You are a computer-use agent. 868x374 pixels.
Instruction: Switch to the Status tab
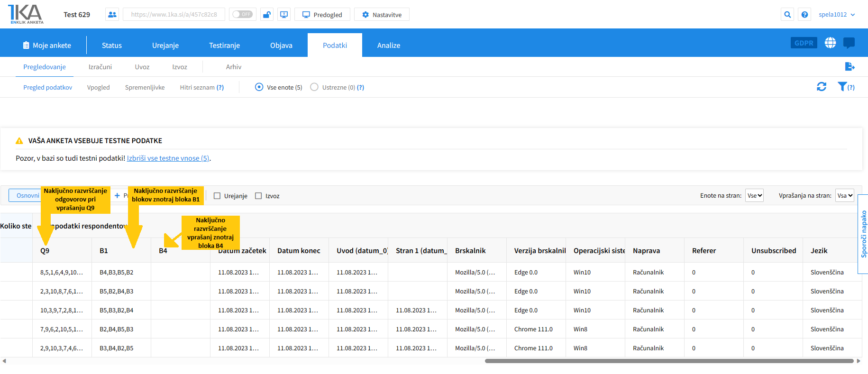tap(112, 45)
